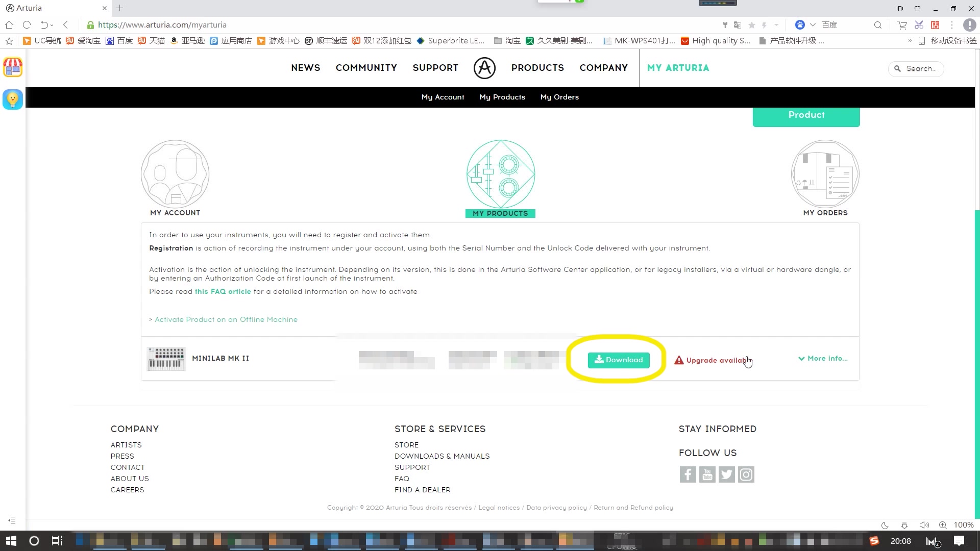Open Superbrite LE... bookmark
Image resolution: width=980 pixels, height=551 pixels.
450,41
